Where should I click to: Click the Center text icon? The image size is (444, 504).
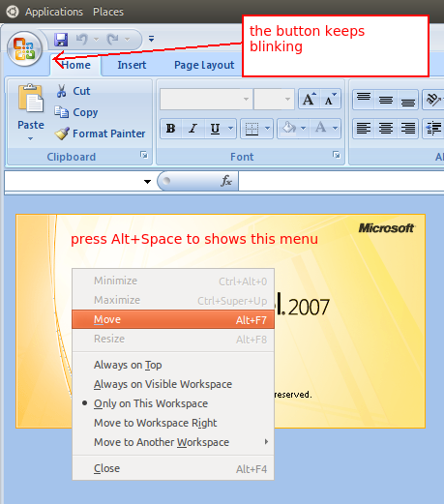[386, 129]
